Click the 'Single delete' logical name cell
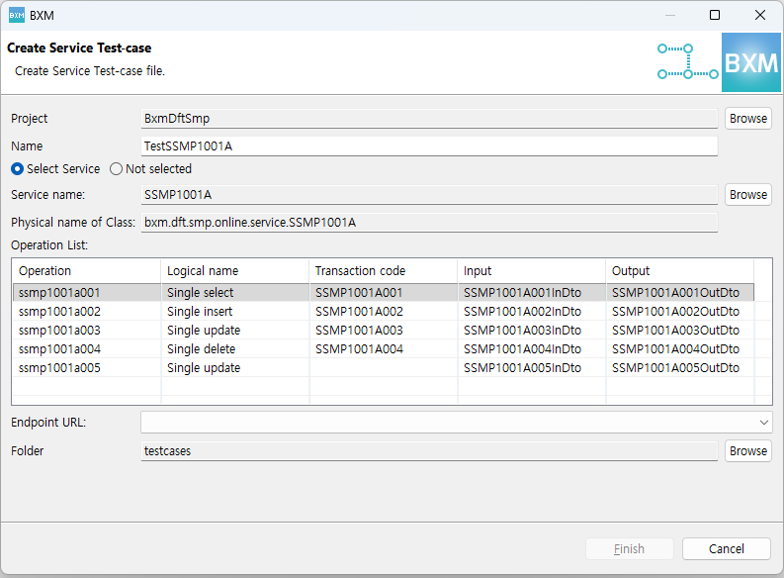 point(235,349)
